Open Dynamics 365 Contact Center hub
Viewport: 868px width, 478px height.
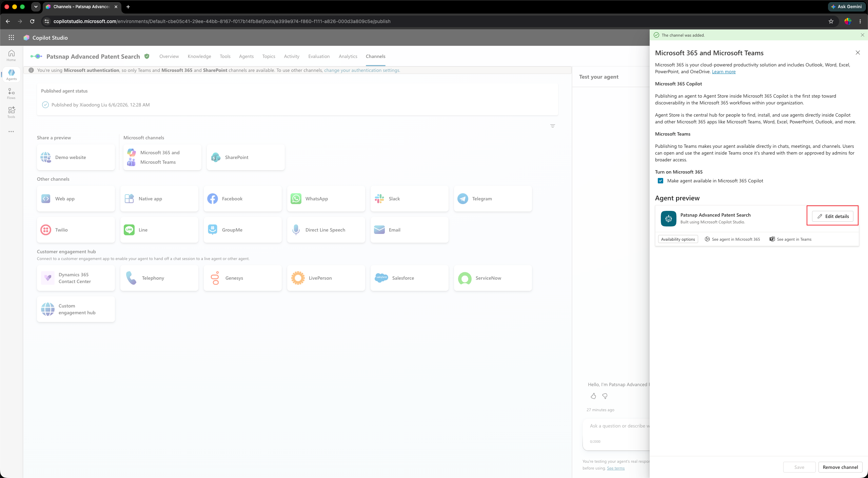76,278
